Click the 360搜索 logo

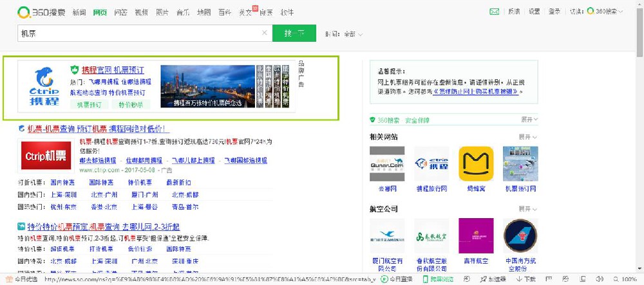pyautogui.click(x=41, y=12)
